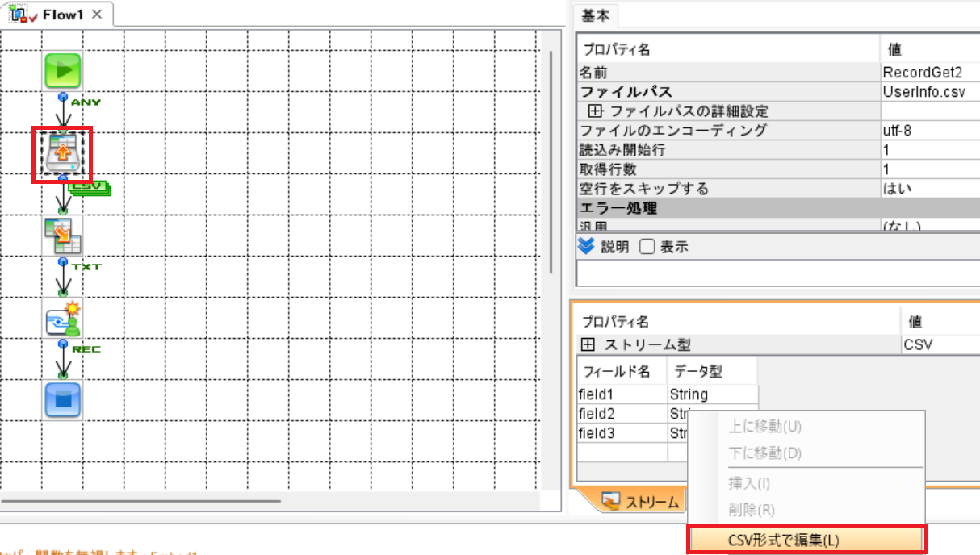Click the green CSV stream label
980x555 pixels.
click(x=89, y=187)
